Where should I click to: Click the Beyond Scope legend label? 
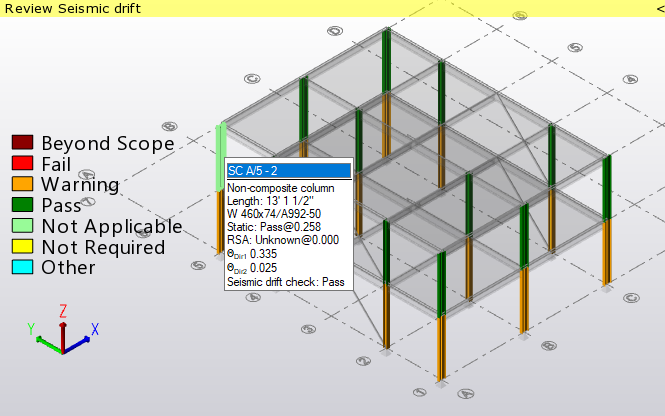click(107, 144)
